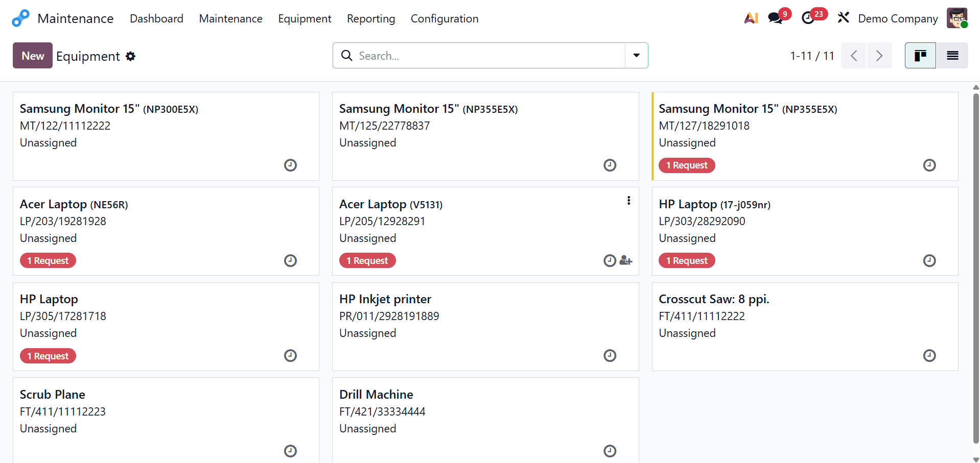Open activity clock on Samsung Monitor NP300E5X card
Screen dimensions: 980x463
(290, 165)
